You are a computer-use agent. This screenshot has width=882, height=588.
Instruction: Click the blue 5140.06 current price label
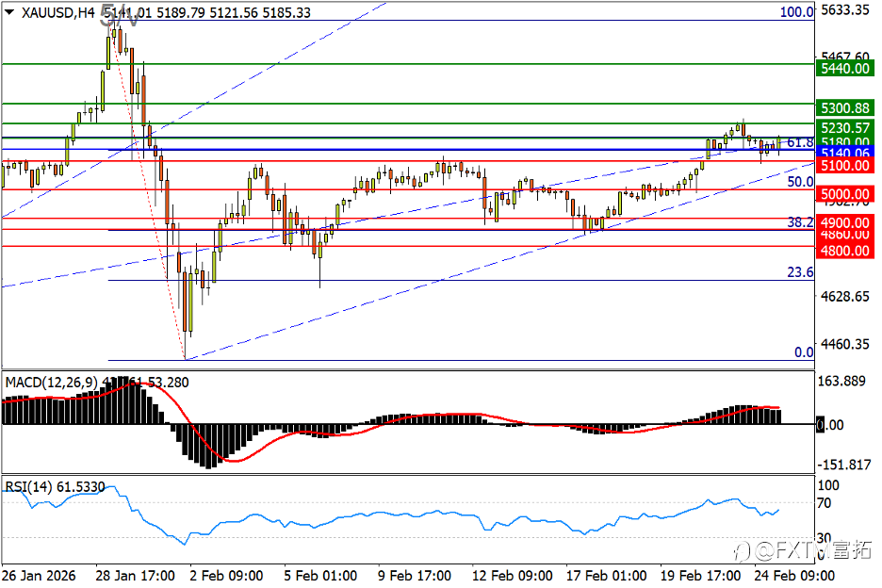(845, 153)
